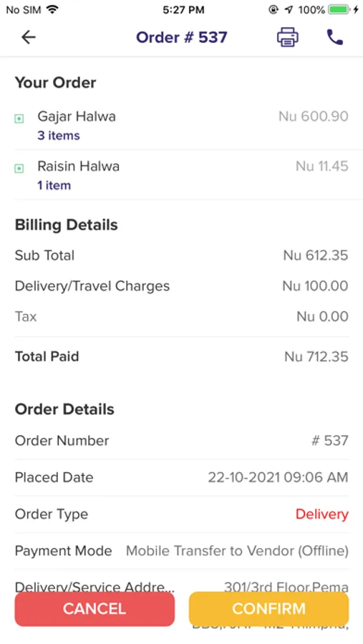Cancel the order with the CANCEL button
This screenshot has width=363, height=644.
click(x=95, y=609)
